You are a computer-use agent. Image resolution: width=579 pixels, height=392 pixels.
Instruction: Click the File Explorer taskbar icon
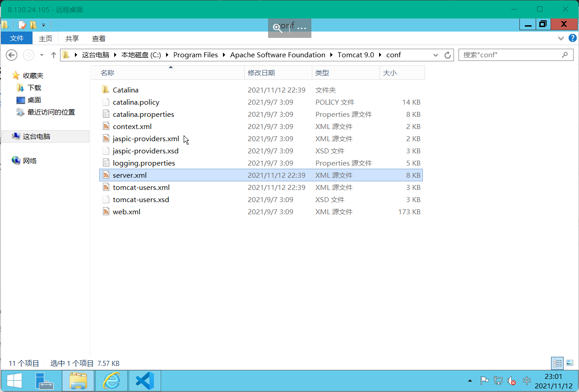click(78, 381)
